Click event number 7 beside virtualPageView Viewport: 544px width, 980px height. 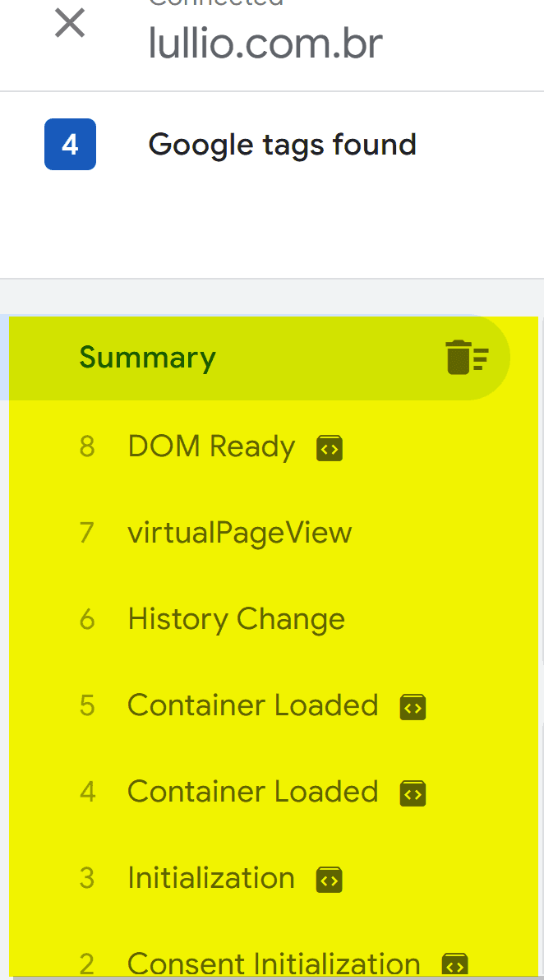click(x=87, y=533)
